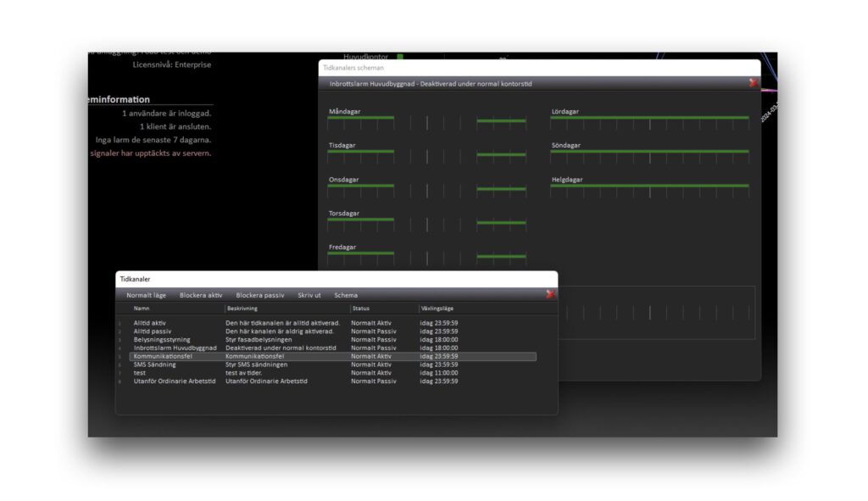868x501 pixels.
Task: Close the Tidkanaler window with red X
Action: (550, 294)
